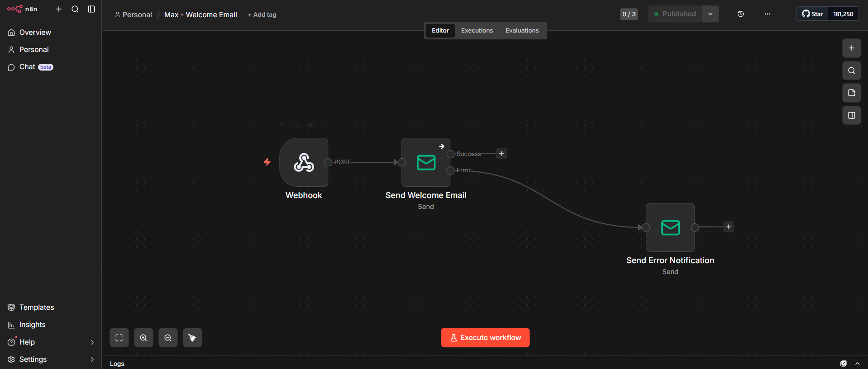Fit workflow to view
868x369 pixels.
[119, 338]
